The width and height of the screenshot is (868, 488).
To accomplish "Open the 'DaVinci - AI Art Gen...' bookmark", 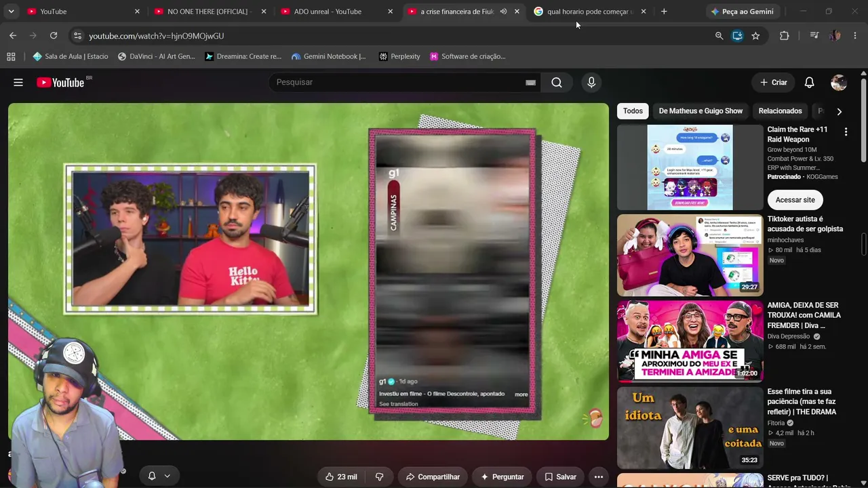I will pyautogui.click(x=156, y=56).
